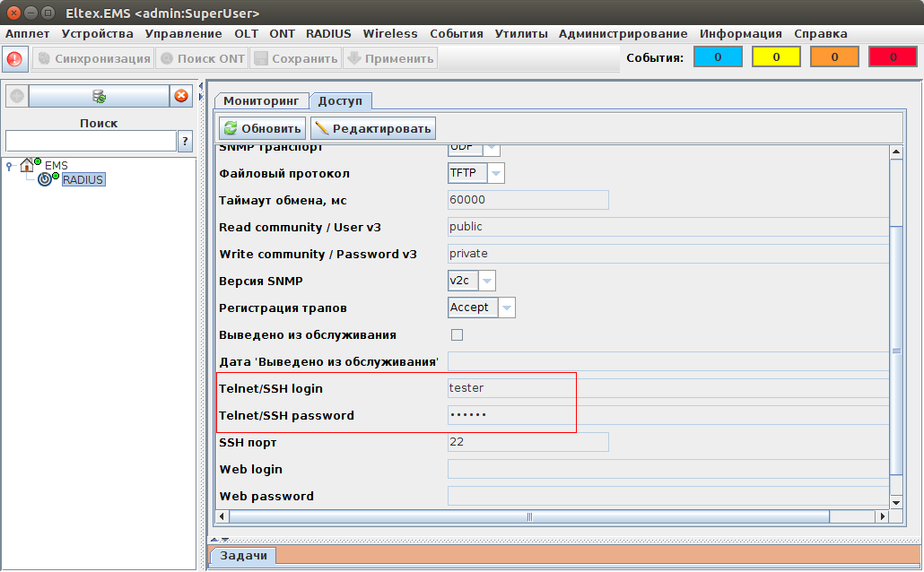Open the Задачи tab at bottom
This screenshot has width=924, height=572.
(x=243, y=556)
